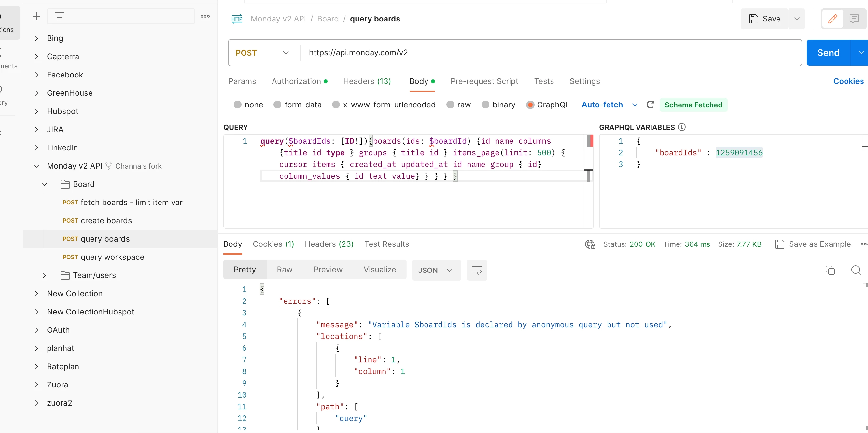
Task: Open the query workspace request
Action: click(103, 257)
